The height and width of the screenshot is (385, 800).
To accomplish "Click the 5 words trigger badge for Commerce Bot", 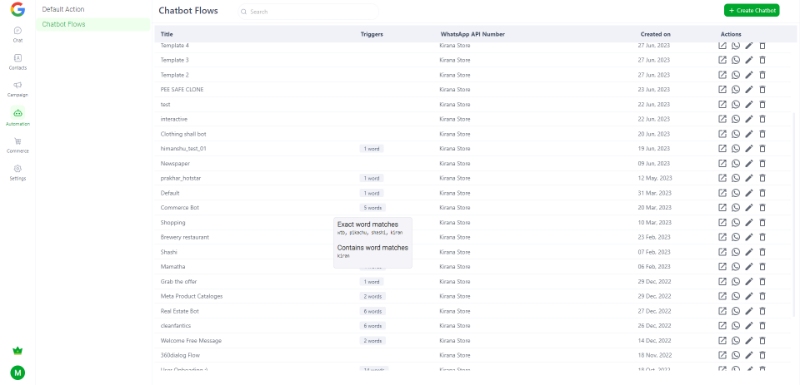I will (372, 208).
